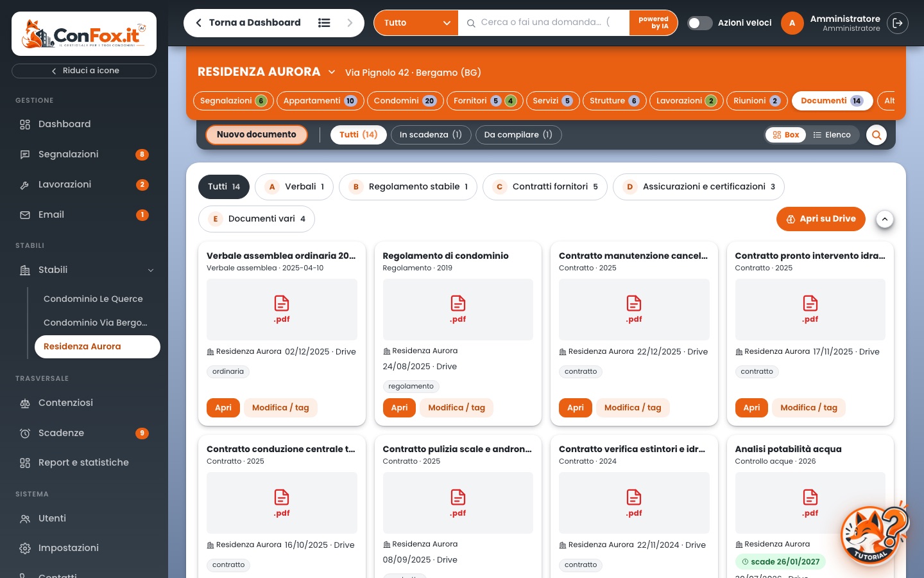Collapse the Stabili sidebar group
The width and height of the screenshot is (924, 578).
pos(151,270)
